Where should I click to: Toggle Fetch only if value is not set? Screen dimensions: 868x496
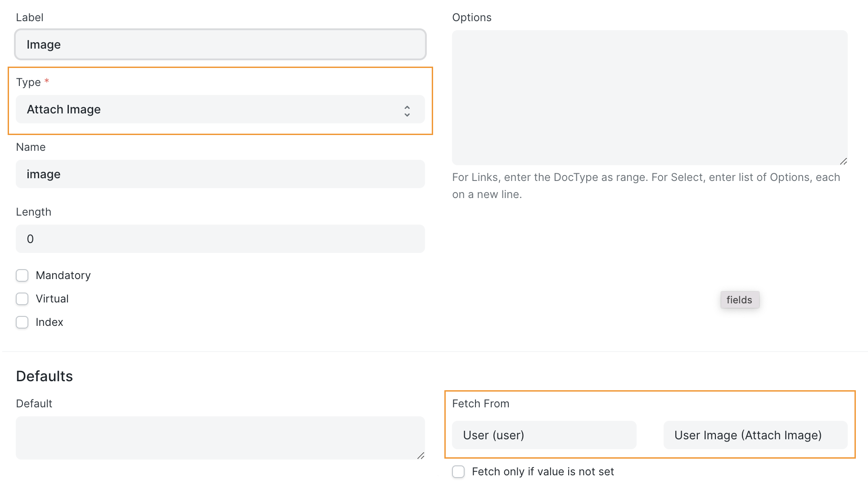click(x=458, y=472)
